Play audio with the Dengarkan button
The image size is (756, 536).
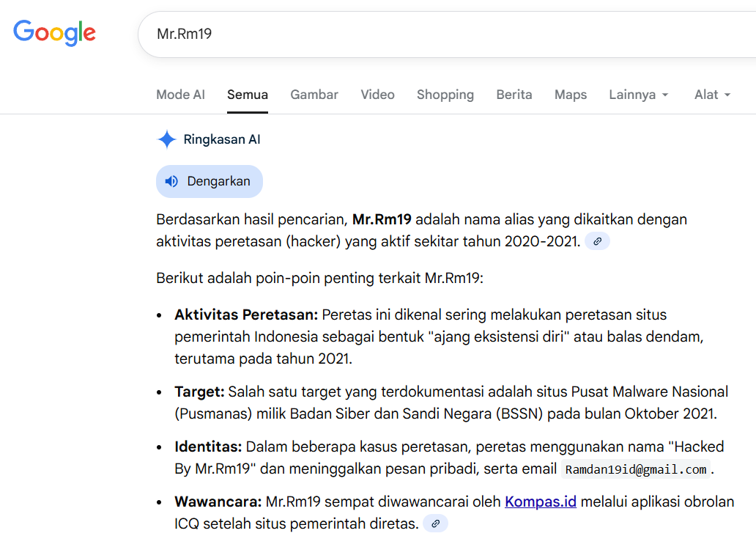click(210, 181)
